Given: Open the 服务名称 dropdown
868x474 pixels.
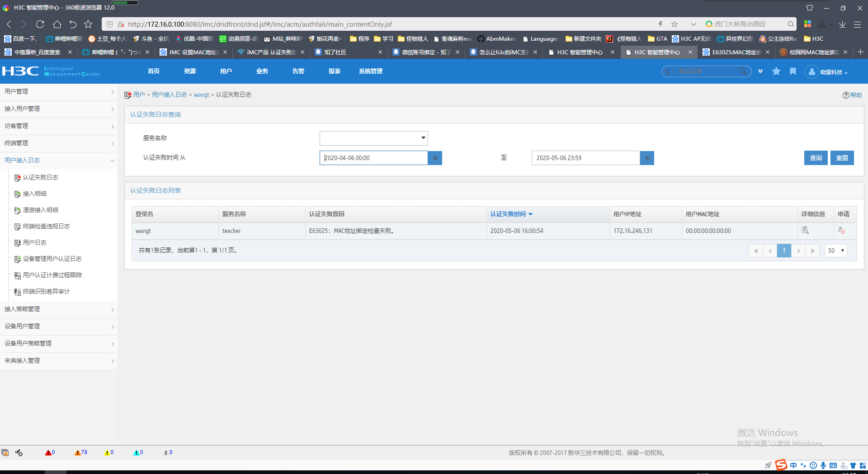Looking at the screenshot, I should tap(373, 138).
